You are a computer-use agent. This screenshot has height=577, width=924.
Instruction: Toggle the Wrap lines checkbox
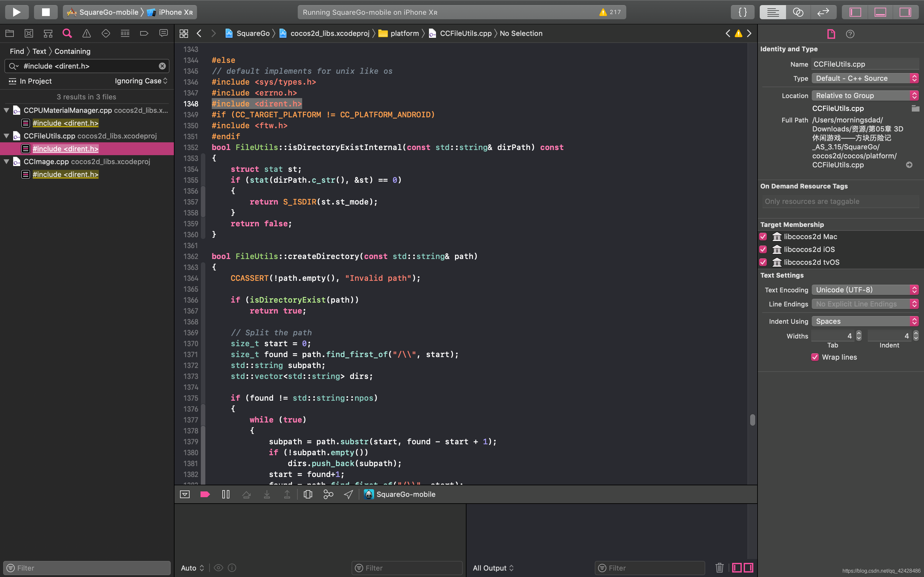click(815, 357)
